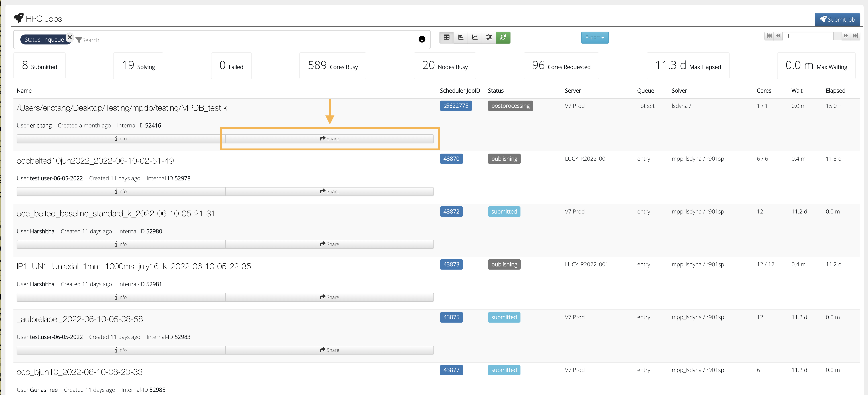The width and height of the screenshot is (868, 395).
Task: Share the MPDB_test.k job
Action: point(329,139)
